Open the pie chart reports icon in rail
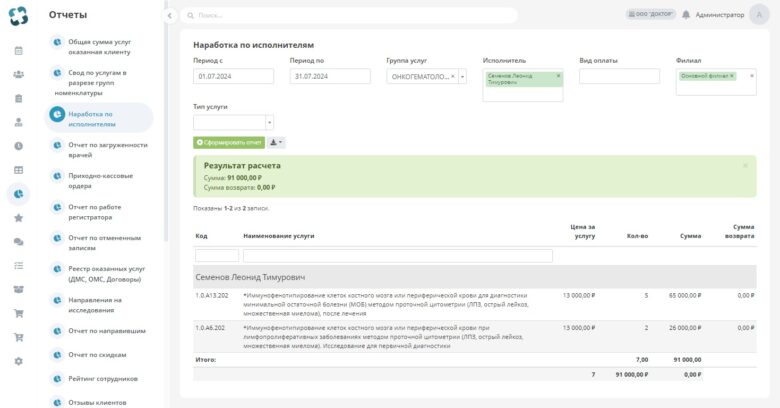Screen dimensions: 780x408 click(x=18, y=194)
